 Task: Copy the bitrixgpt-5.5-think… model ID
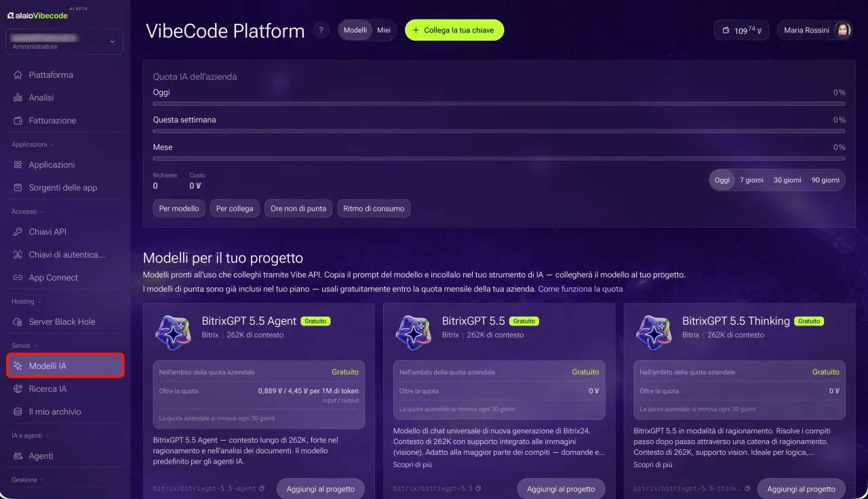coord(747,488)
